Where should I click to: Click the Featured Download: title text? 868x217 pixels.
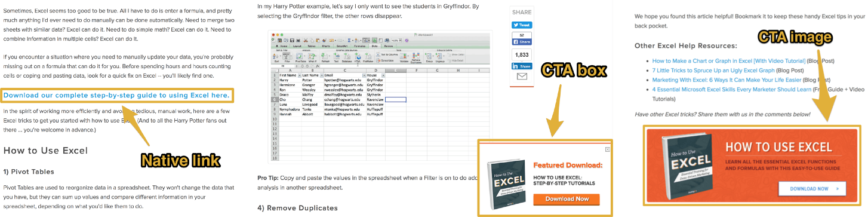[568, 166]
